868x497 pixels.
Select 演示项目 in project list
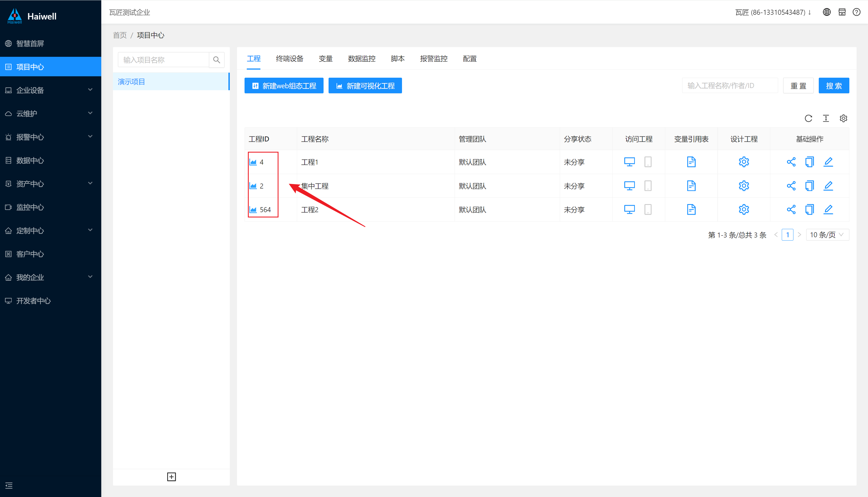171,82
